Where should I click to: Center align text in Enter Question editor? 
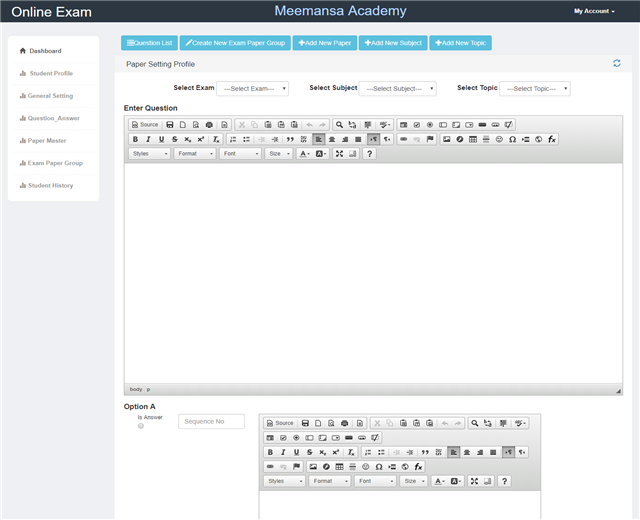[332, 139]
